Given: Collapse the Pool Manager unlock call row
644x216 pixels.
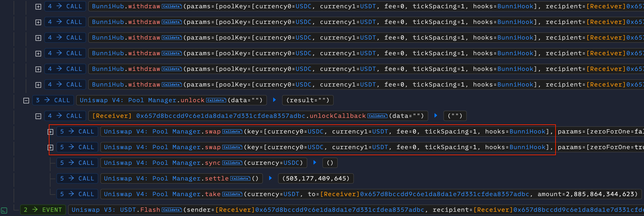Looking at the screenshot, I should [x=26, y=101].
